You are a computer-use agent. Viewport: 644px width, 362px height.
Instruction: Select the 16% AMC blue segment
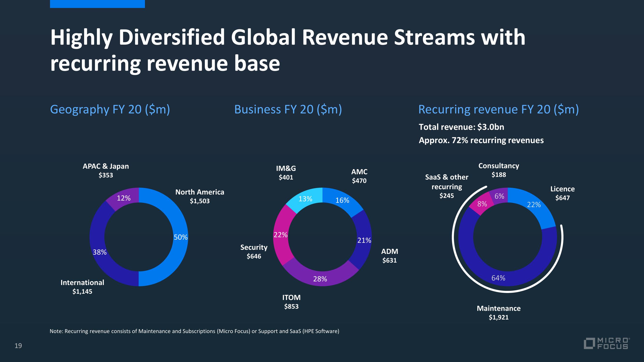pos(343,200)
